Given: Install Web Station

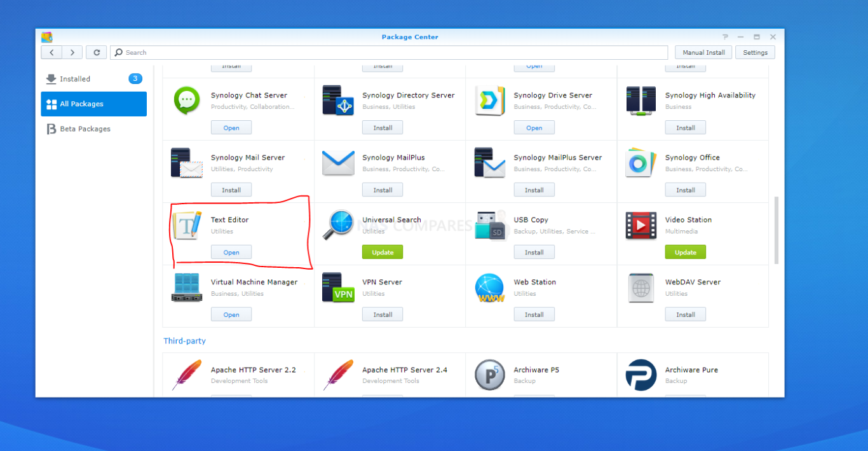Looking at the screenshot, I should point(534,315).
